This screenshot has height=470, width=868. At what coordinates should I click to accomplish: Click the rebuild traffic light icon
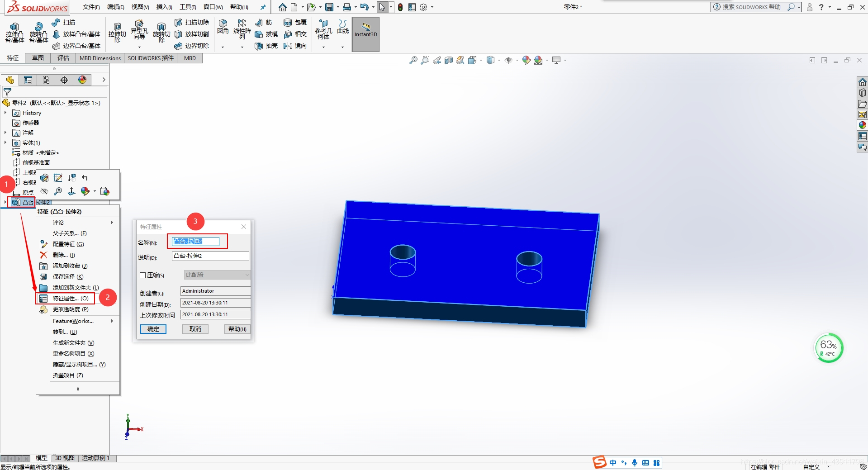(400, 7)
